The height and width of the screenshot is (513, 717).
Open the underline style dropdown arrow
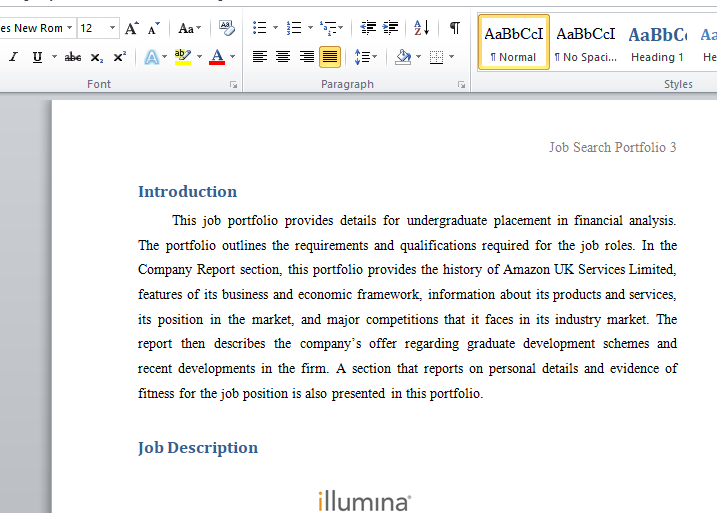[54, 57]
